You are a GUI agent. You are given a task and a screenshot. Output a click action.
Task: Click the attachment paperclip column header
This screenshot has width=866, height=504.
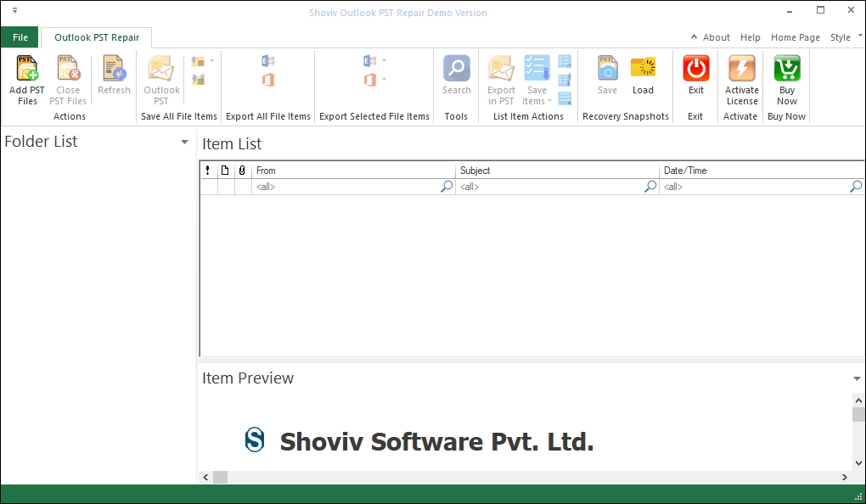tap(243, 170)
